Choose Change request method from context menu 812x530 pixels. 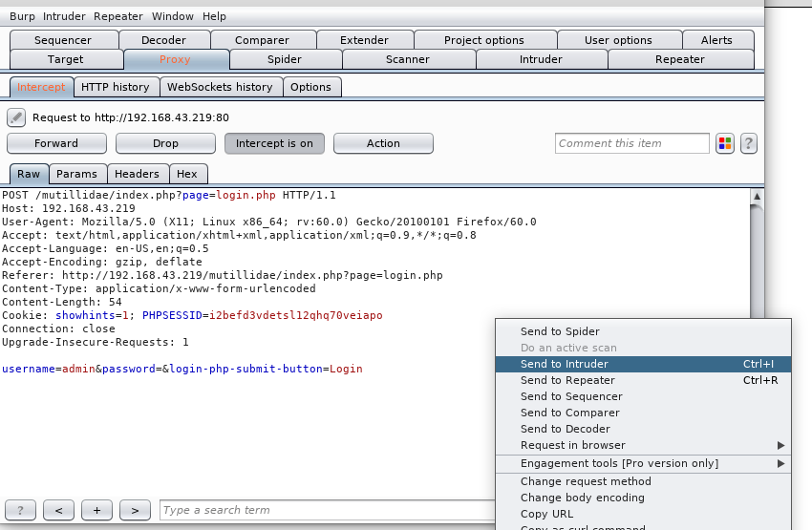(x=643, y=481)
